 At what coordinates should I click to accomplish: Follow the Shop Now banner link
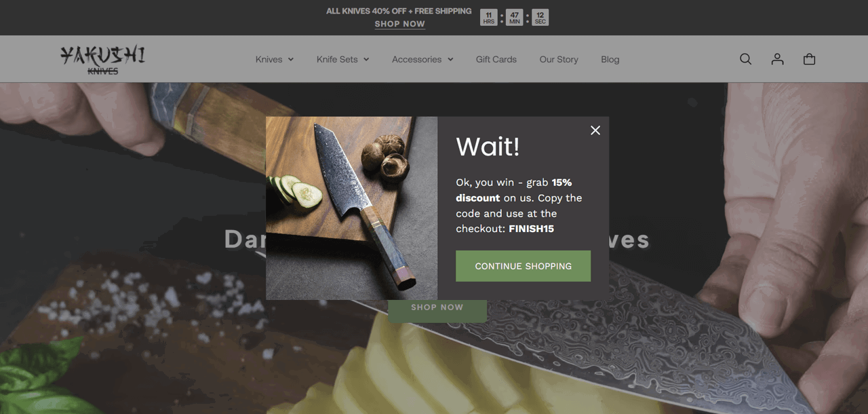(400, 24)
